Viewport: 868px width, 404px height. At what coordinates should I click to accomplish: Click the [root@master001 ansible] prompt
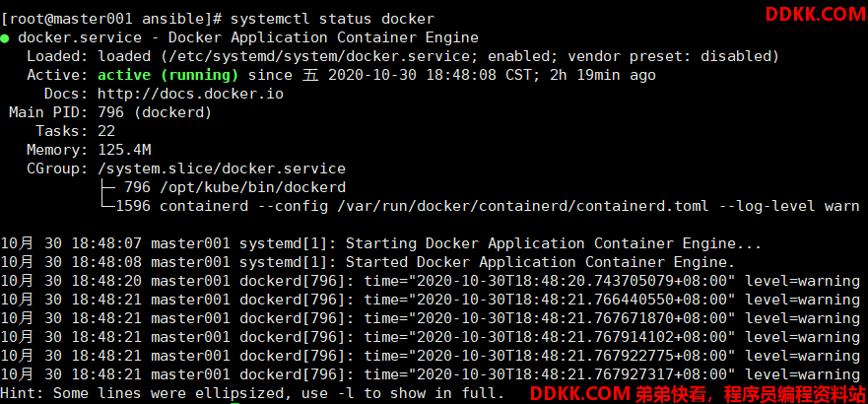point(110,19)
